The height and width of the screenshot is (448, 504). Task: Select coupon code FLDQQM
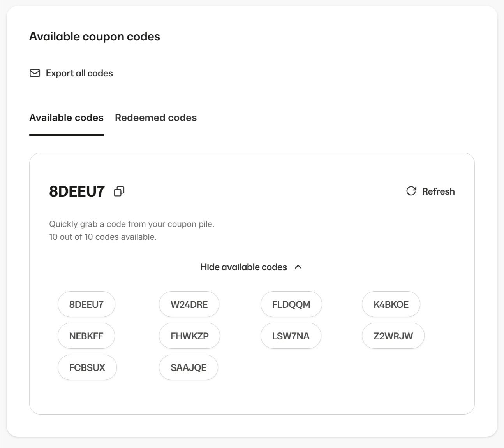pos(291,304)
